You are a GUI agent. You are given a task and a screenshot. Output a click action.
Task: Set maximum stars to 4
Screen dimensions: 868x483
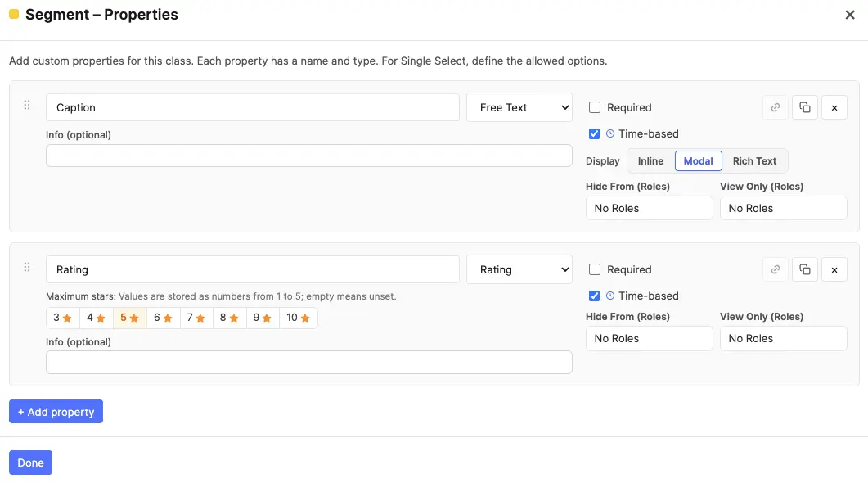click(97, 318)
